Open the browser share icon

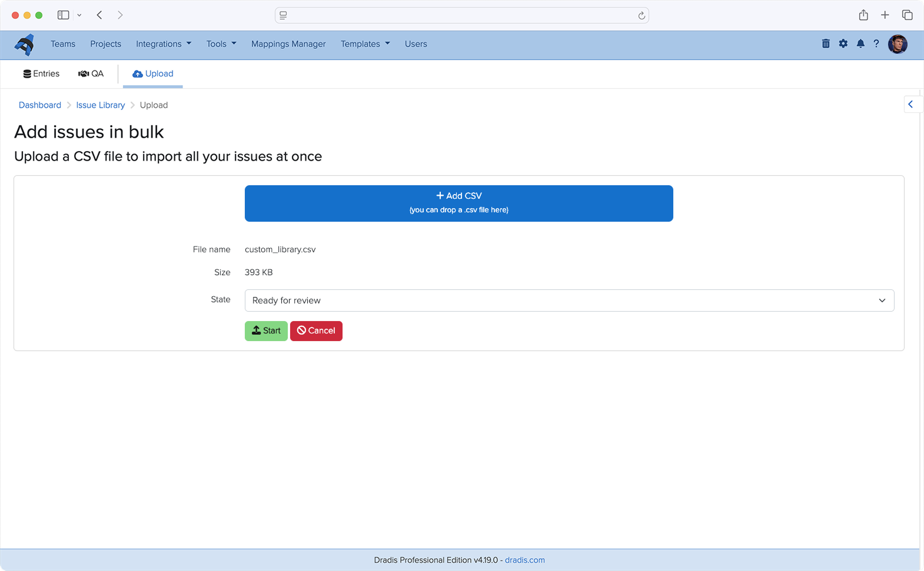[x=863, y=15]
